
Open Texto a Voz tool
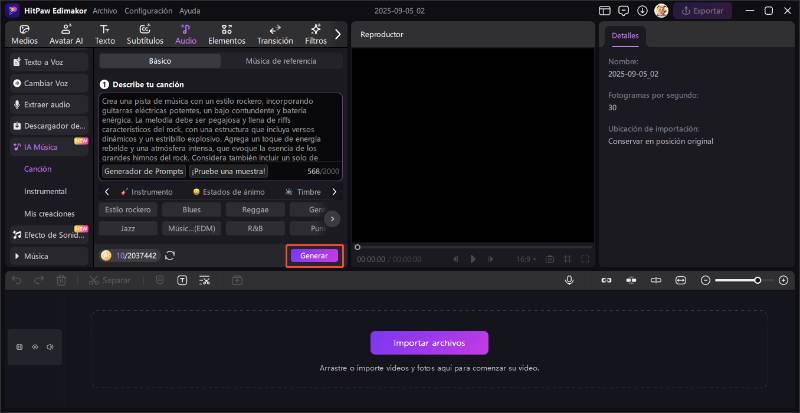click(x=49, y=62)
